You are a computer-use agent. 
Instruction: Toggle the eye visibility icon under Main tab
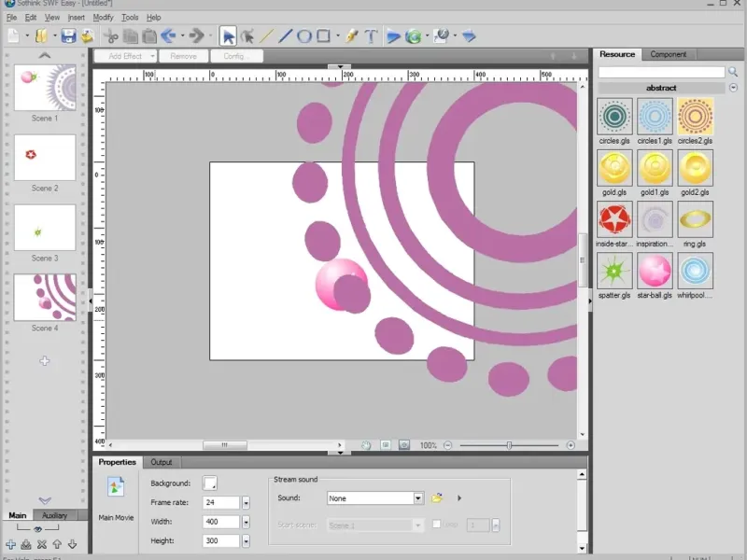point(37,529)
